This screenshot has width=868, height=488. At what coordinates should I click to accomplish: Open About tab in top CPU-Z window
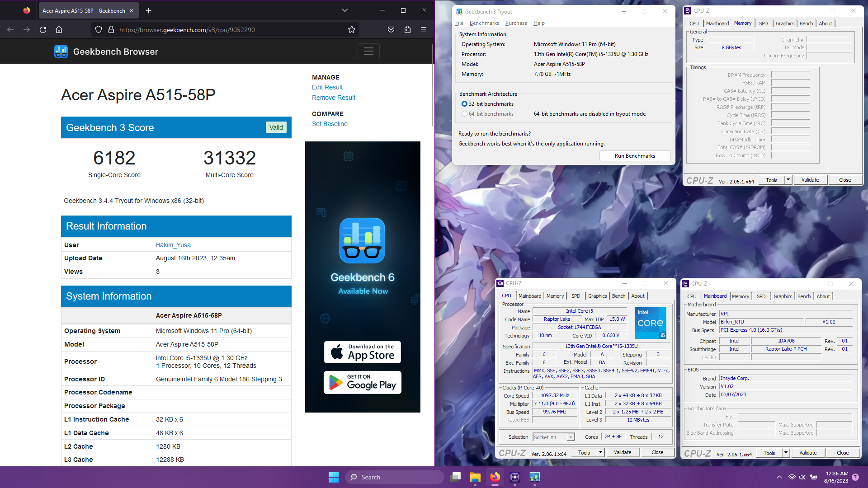tap(826, 23)
